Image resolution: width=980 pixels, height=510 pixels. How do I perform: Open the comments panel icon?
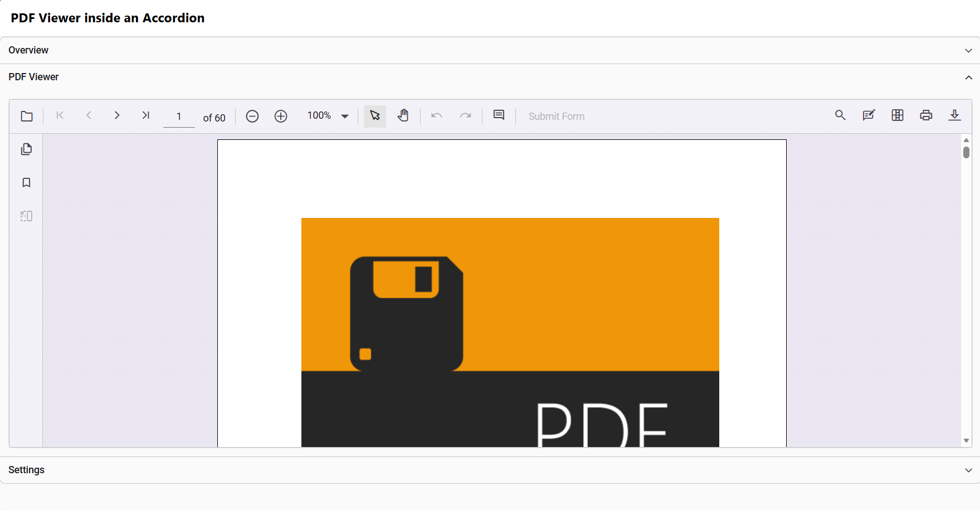[499, 115]
